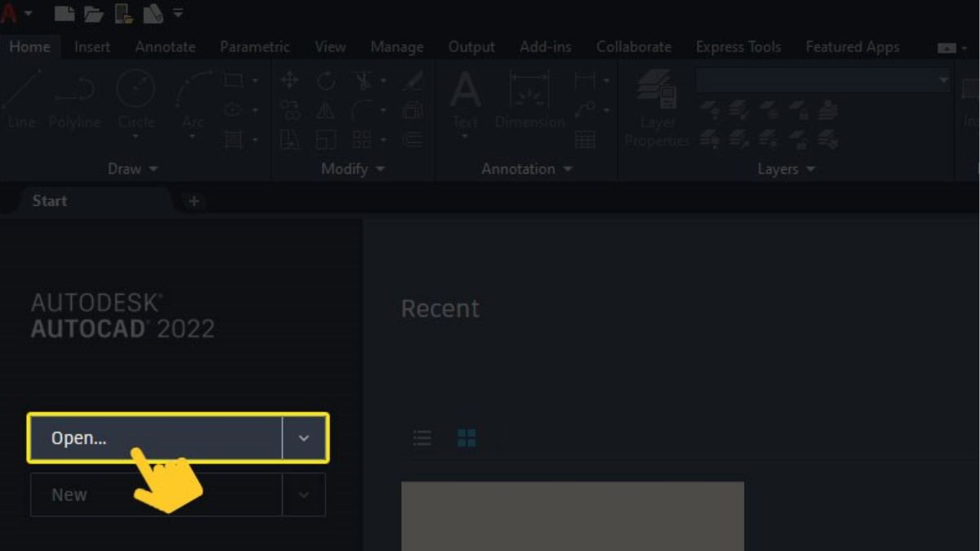Select the Trim tool
This screenshot has width=980, height=551.
pyautogui.click(x=362, y=80)
